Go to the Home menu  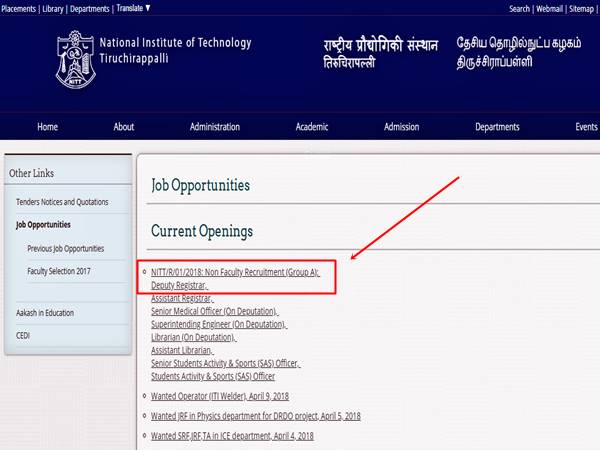(x=47, y=127)
